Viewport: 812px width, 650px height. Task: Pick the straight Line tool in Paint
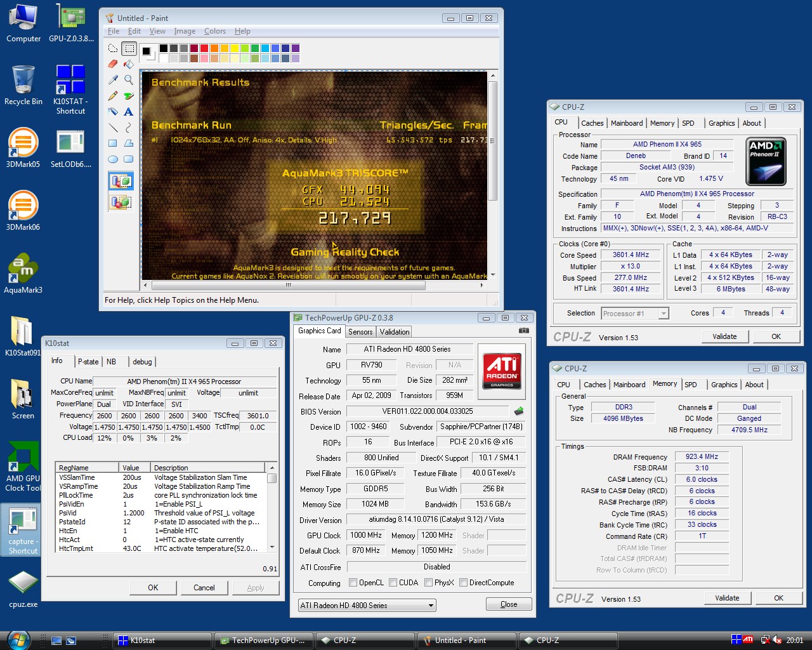click(x=113, y=128)
